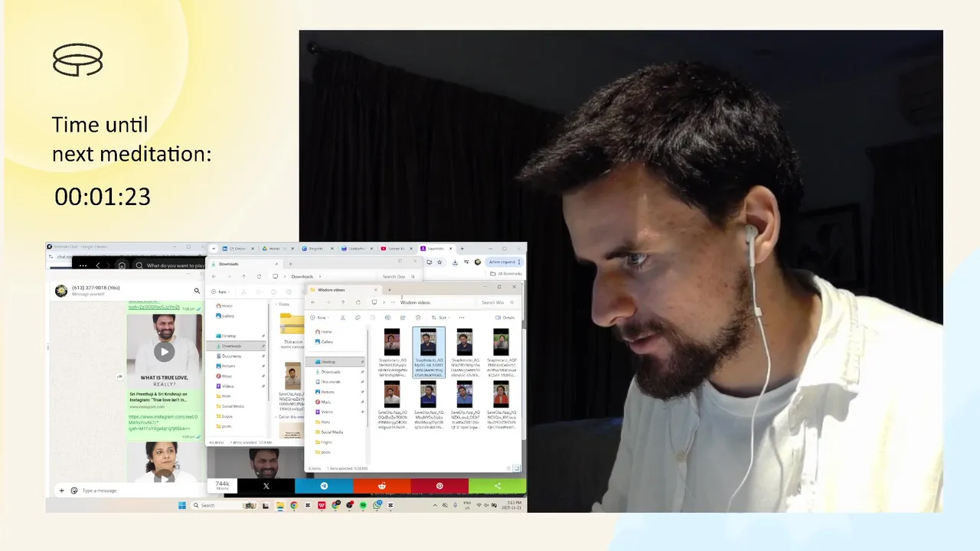Open the search icon in the chat header
This screenshot has width=980, height=551.
(197, 291)
